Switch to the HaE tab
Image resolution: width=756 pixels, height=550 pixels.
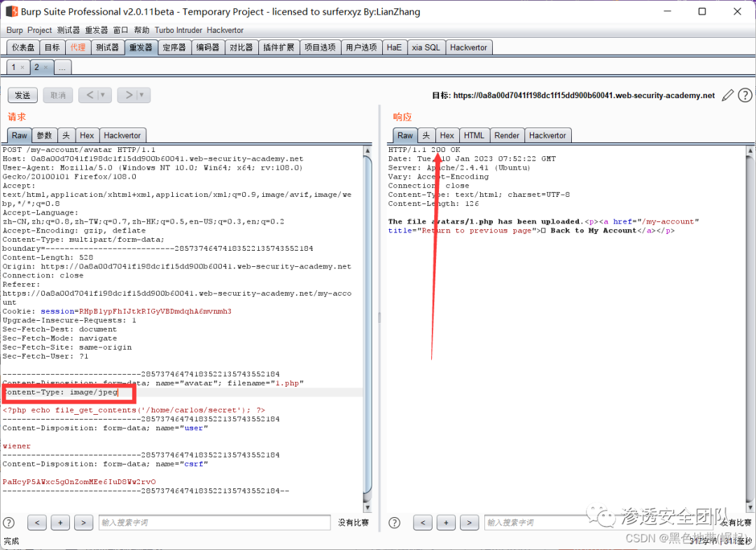pos(394,47)
